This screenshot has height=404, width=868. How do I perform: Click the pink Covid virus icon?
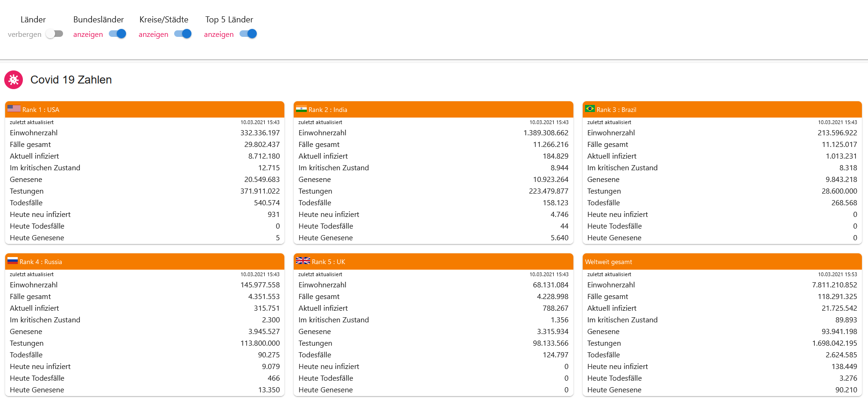[14, 80]
